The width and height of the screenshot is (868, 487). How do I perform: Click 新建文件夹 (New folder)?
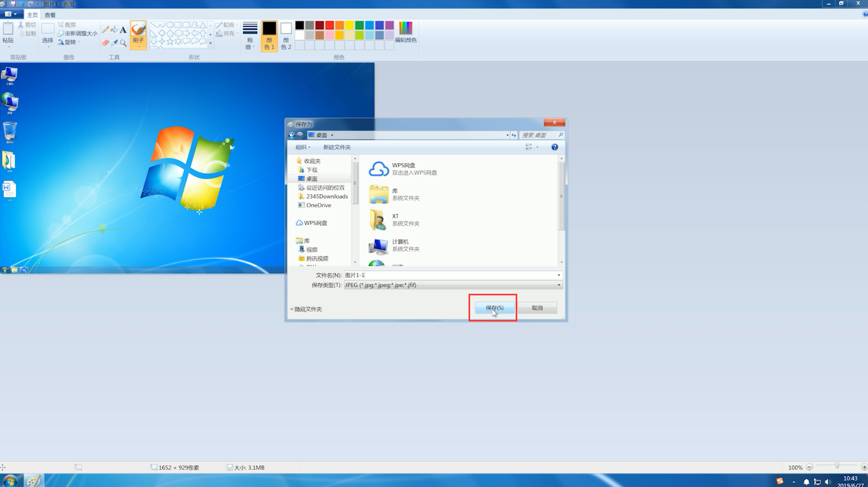tap(337, 147)
